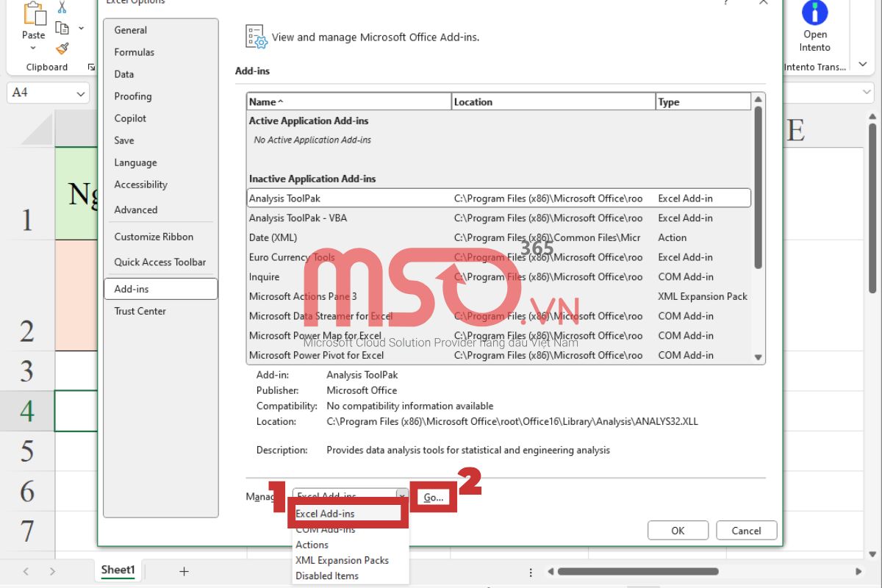Viewport: 882px width, 588px height.
Task: Choose Actions in Manage list
Action: 351,545
